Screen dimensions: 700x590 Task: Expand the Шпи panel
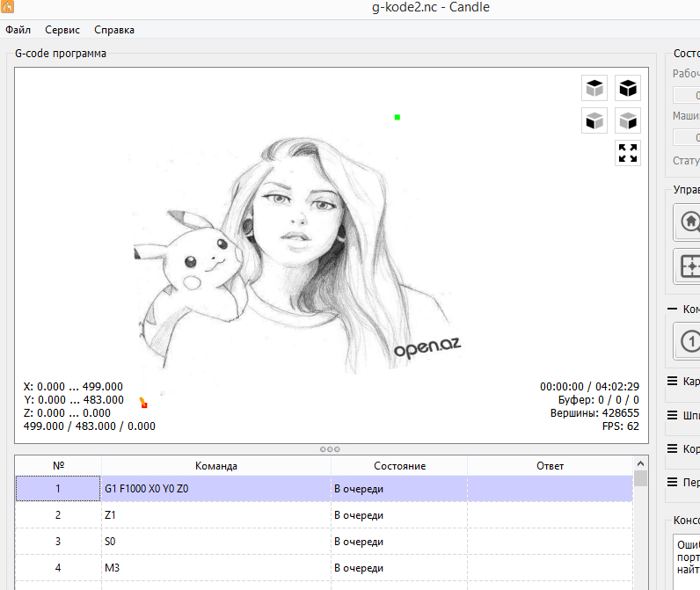(672, 415)
